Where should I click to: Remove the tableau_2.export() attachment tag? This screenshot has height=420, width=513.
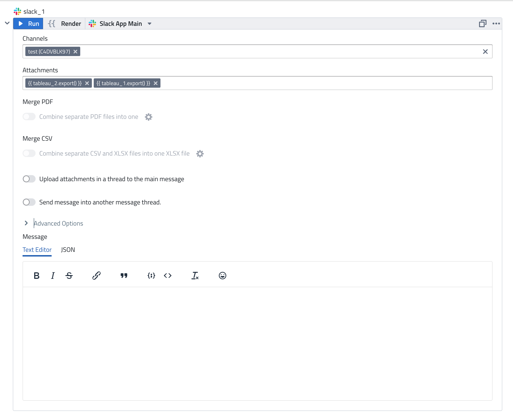(x=87, y=83)
